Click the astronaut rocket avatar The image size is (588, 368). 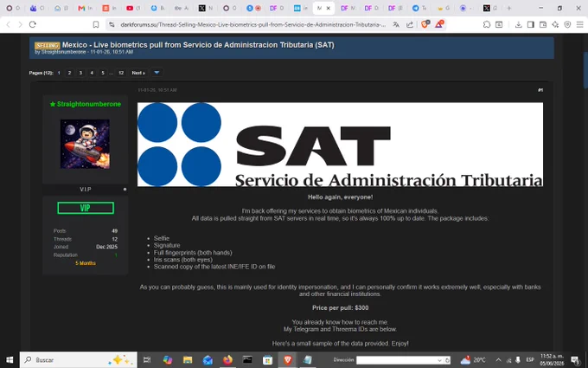(85, 144)
